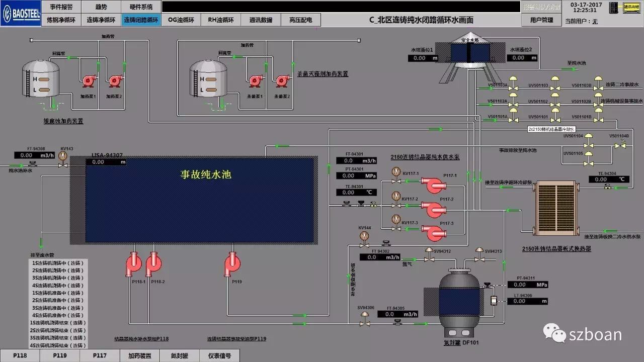The width and height of the screenshot is (644, 362).
Task: Select sterilizer pump 杀菌泵2 icon
Action: [282, 80]
